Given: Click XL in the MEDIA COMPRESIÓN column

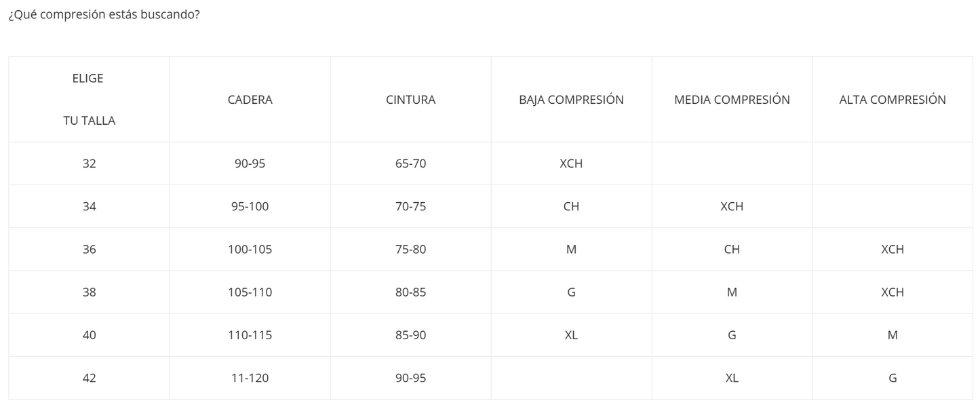Looking at the screenshot, I should point(732,378).
